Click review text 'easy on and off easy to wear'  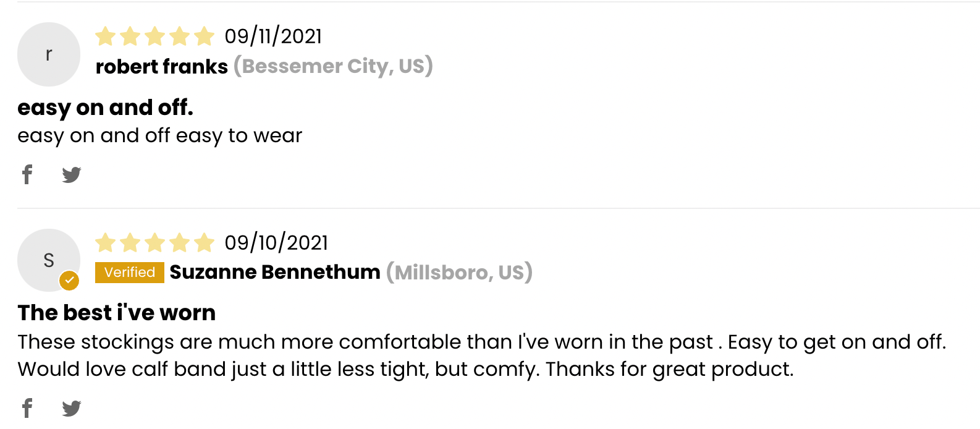click(160, 135)
